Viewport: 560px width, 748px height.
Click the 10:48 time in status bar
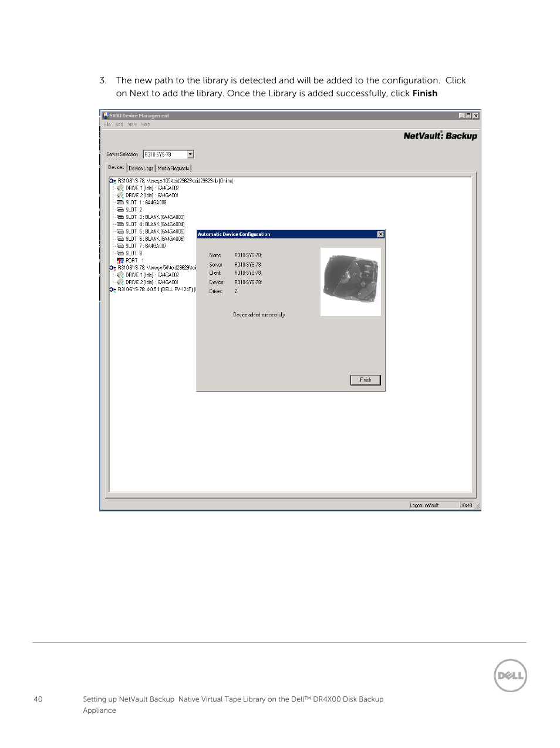coord(466,505)
